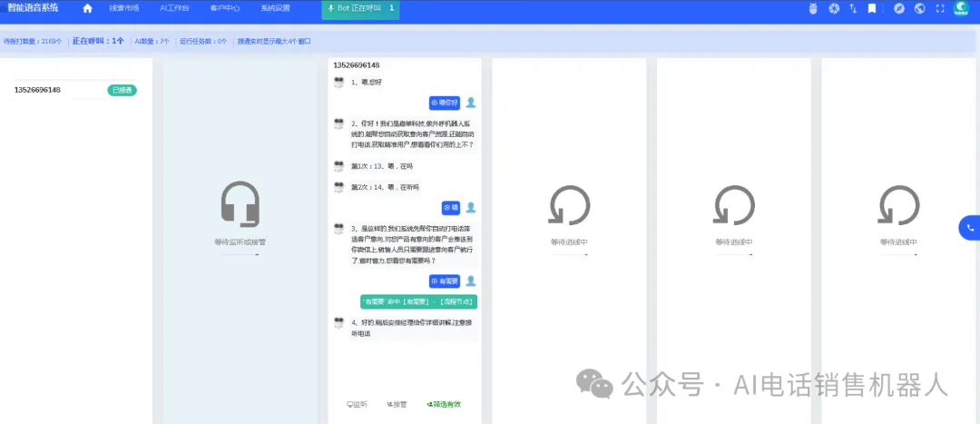This screenshot has height=424, width=980.
Task: Click the user avatar next to 有需要
Action: (471, 281)
